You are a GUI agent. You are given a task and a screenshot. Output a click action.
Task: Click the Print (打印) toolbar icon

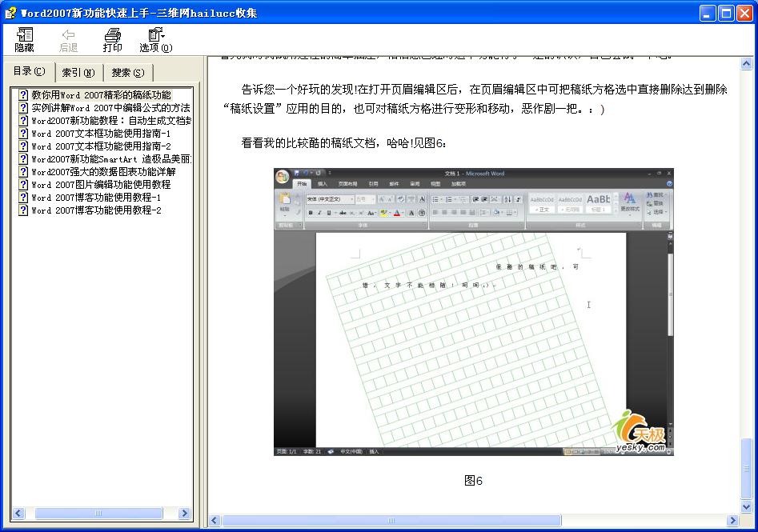tap(112, 40)
